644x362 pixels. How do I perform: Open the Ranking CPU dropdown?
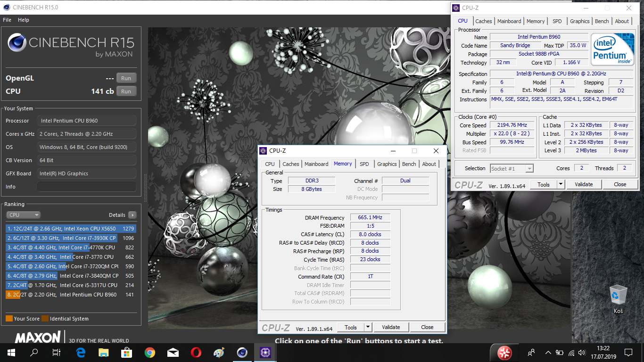tap(24, 215)
